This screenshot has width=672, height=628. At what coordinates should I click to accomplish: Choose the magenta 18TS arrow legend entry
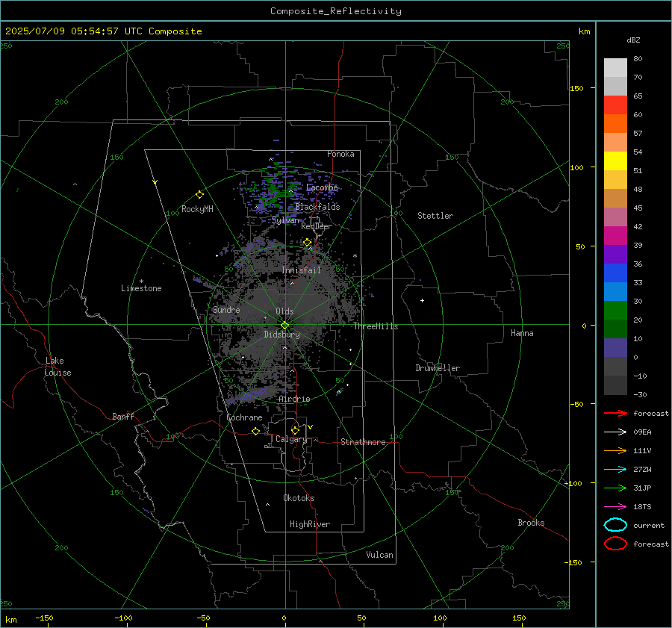(x=615, y=507)
